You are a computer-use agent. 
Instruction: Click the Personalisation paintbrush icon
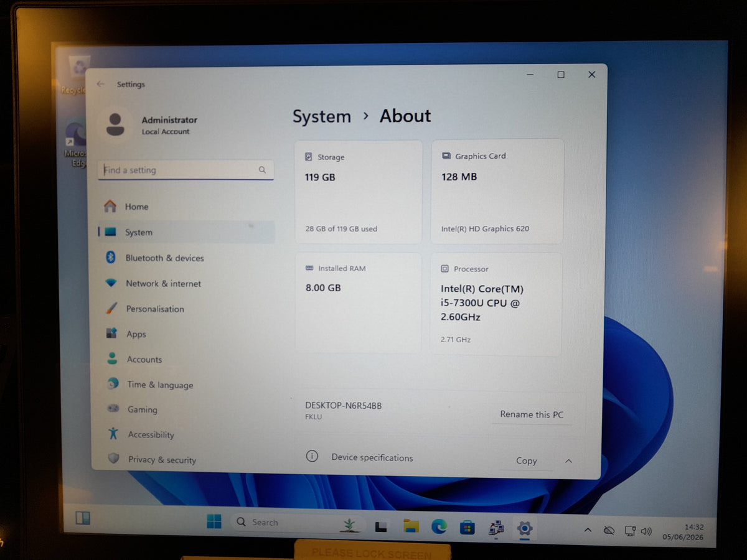click(111, 308)
